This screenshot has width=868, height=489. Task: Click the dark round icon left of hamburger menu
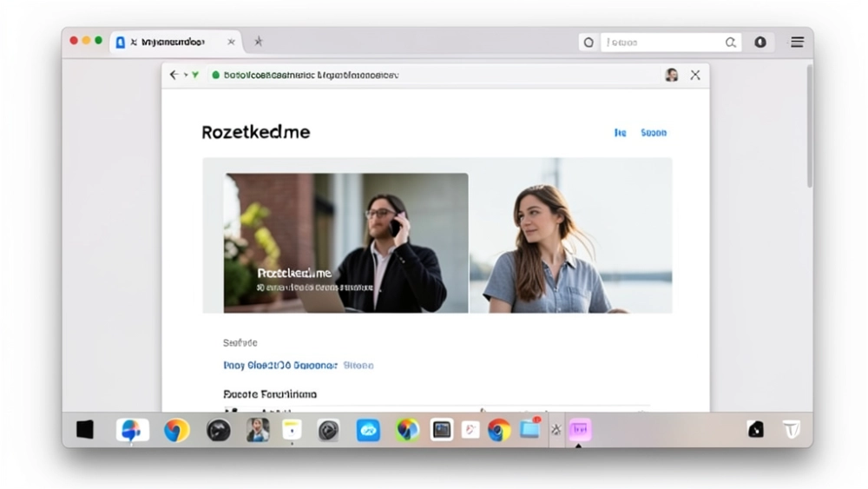(x=760, y=42)
